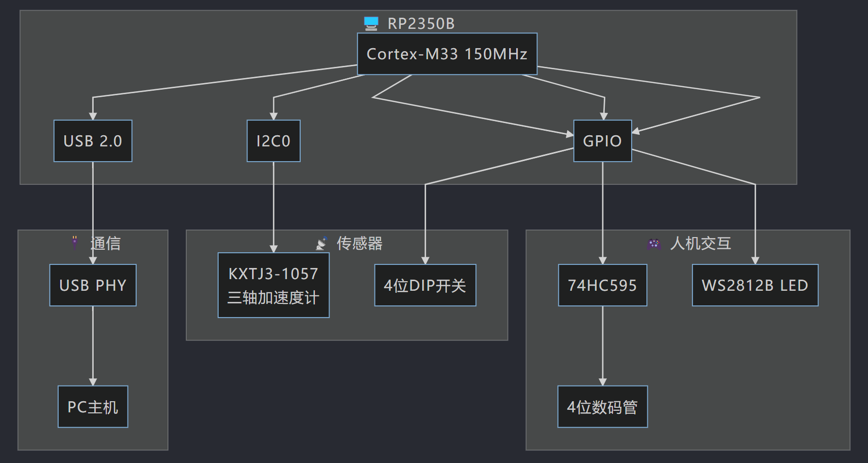Viewport: 868px width, 463px height.
Task: Click the I2C0 node
Action: coord(273,141)
